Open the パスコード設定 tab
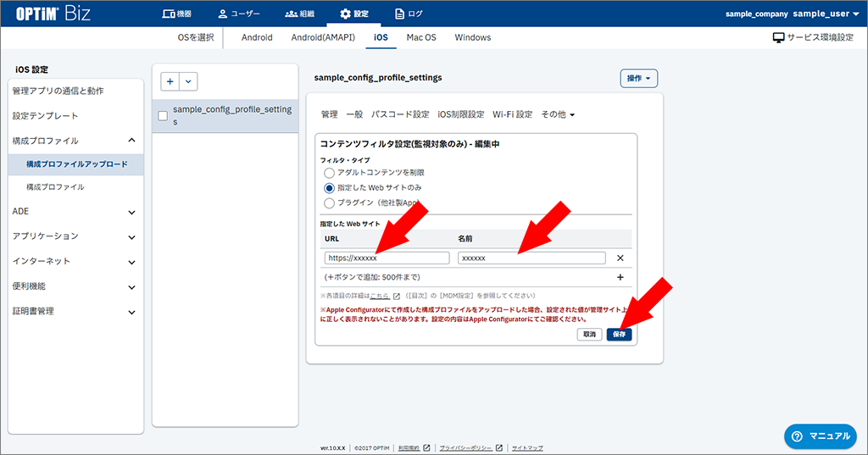This screenshot has height=455, width=868. tap(400, 114)
